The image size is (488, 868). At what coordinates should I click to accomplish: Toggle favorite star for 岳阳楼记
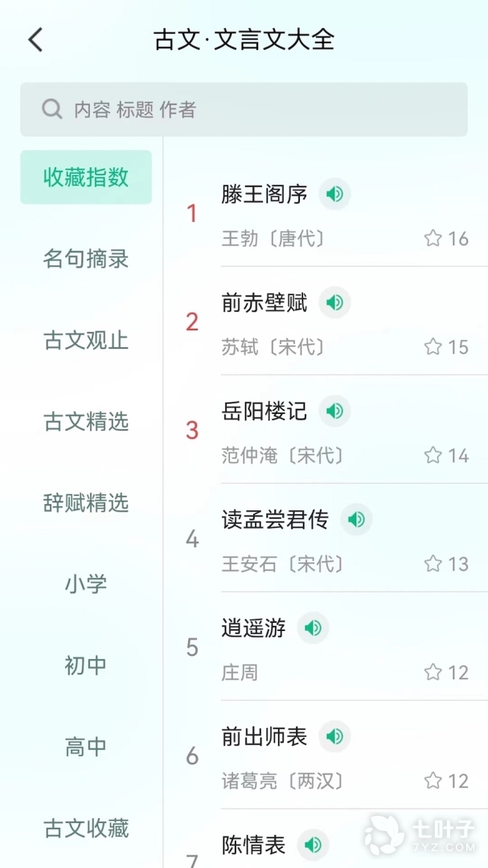[x=433, y=456]
